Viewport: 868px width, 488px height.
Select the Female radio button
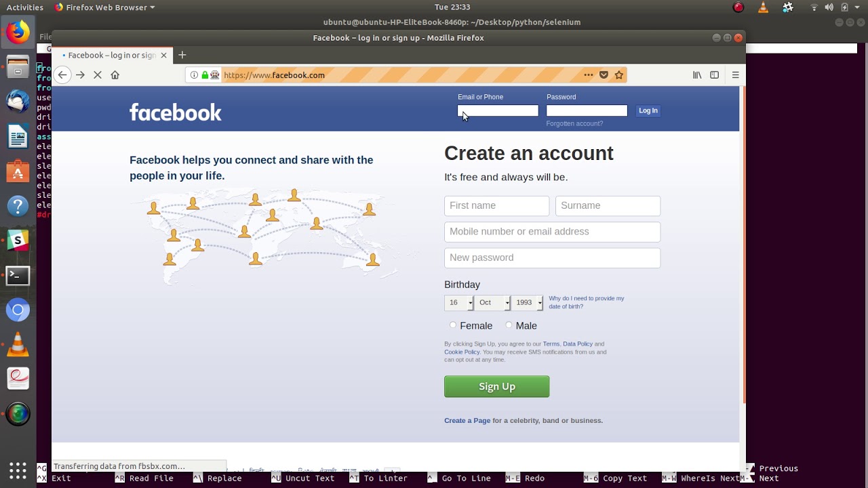[x=453, y=325]
